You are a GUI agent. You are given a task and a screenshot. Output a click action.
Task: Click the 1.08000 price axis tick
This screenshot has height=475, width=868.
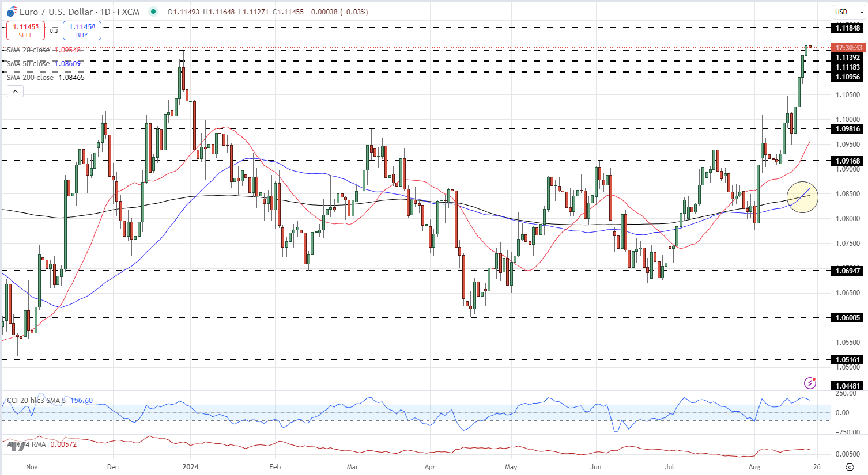[848, 219]
